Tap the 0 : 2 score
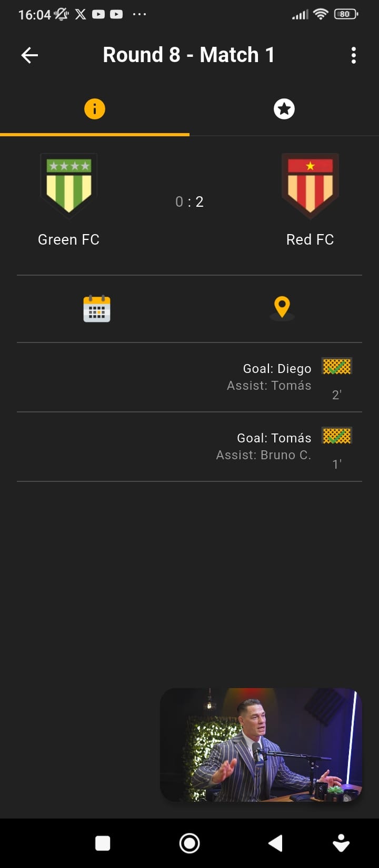 click(189, 201)
